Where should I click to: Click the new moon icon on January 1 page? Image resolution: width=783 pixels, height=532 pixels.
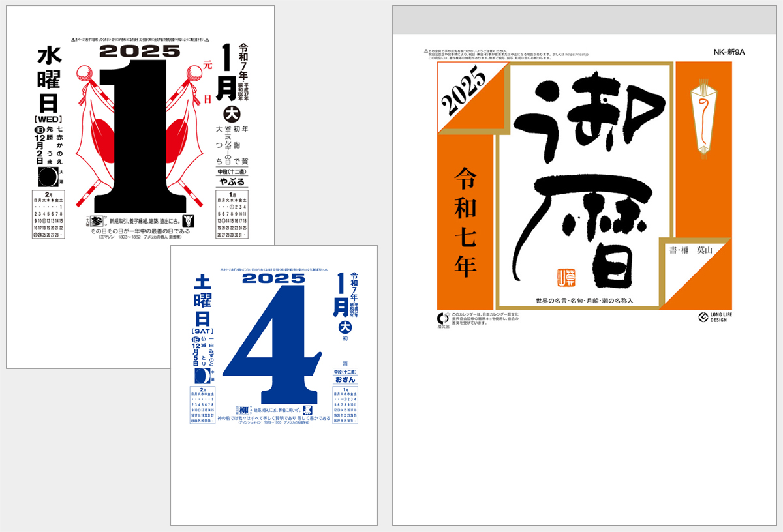[x=48, y=177]
